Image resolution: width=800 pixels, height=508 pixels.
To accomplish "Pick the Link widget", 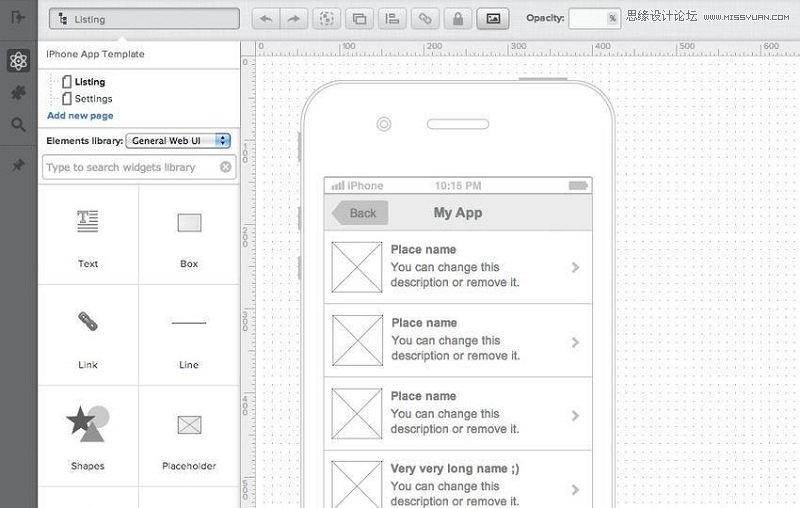I will pyautogui.click(x=88, y=336).
